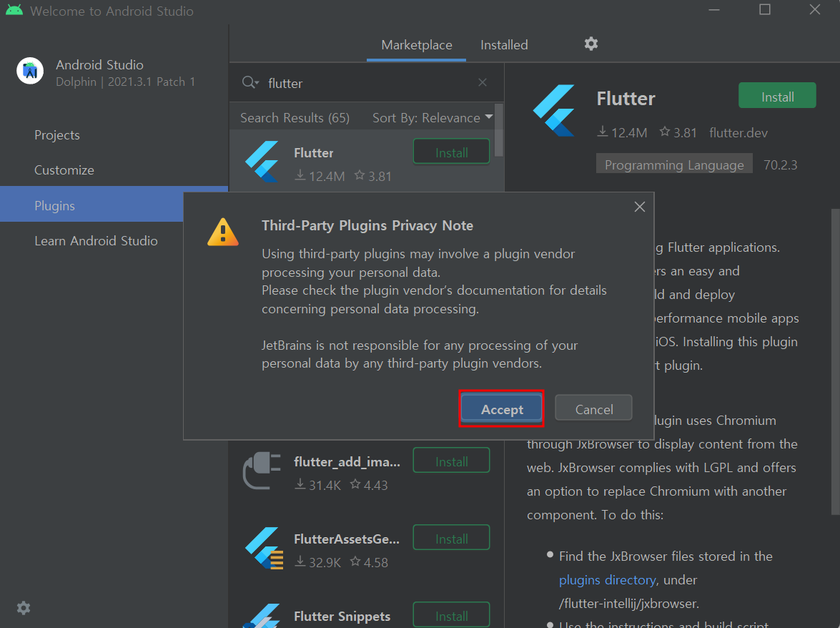Open plugin settings gear menu

click(x=591, y=44)
